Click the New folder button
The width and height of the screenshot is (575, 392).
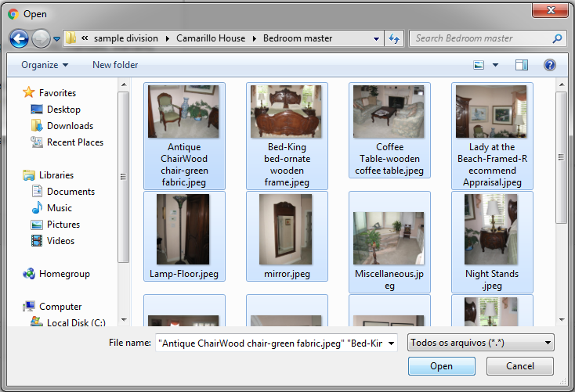[115, 65]
